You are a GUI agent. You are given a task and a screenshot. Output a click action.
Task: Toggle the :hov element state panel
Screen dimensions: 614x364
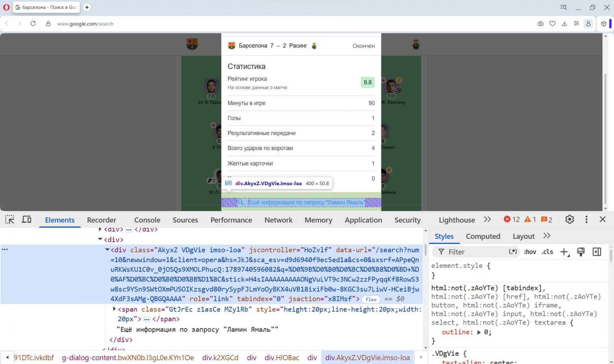coord(530,252)
